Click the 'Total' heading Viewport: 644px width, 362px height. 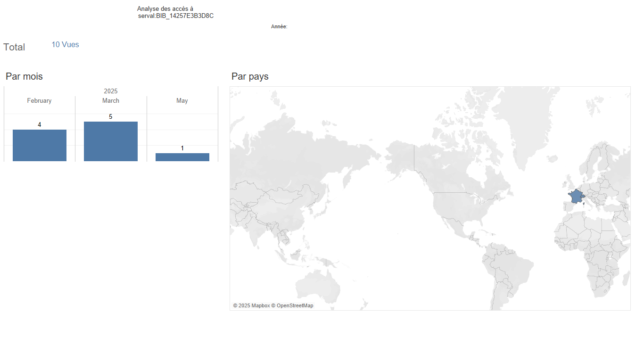point(14,47)
